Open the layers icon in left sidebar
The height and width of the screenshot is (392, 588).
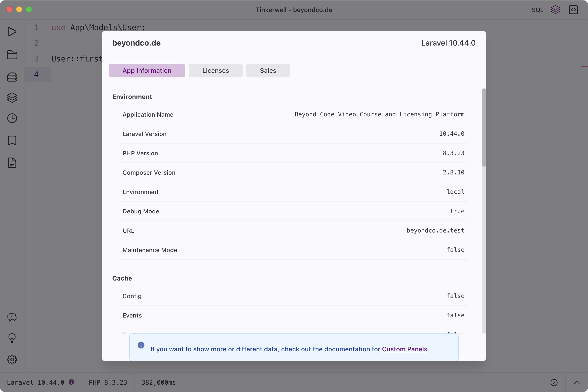click(x=12, y=98)
